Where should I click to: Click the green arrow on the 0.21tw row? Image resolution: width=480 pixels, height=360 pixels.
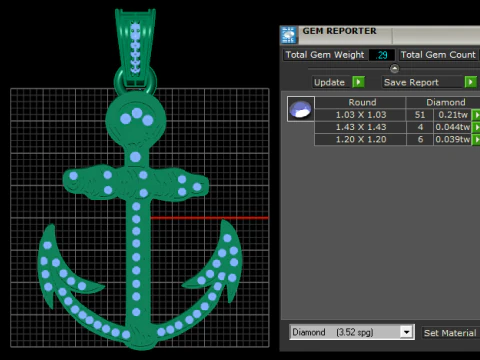(476, 115)
